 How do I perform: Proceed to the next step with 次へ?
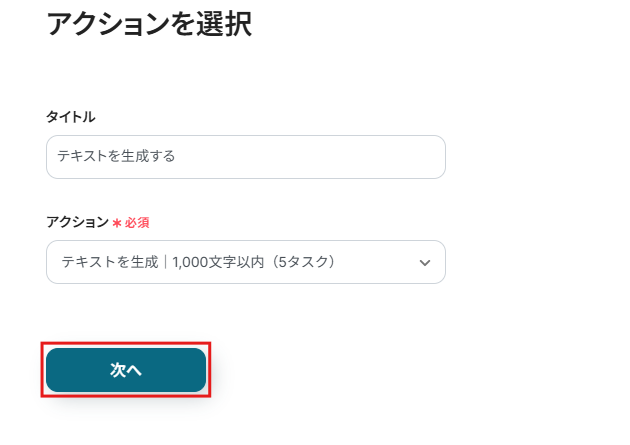pyautogui.click(x=126, y=370)
